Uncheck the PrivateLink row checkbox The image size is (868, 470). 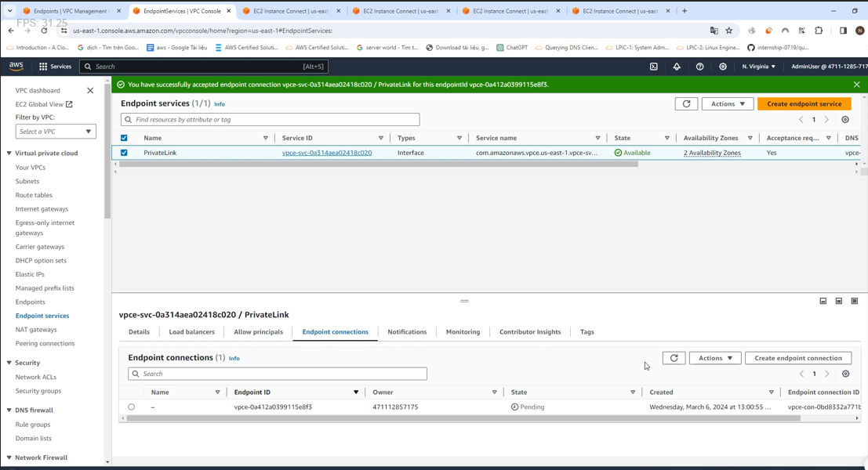click(124, 153)
